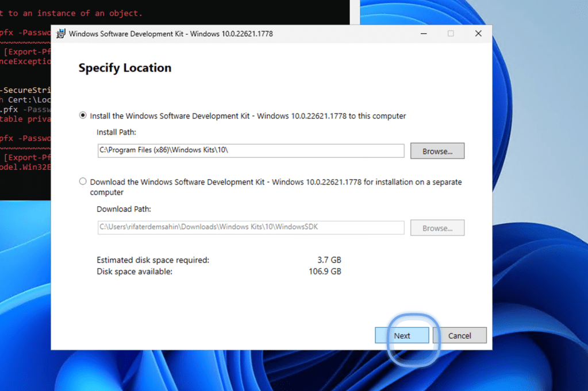Click the Disk space available label
Image resolution: width=588 pixels, height=391 pixels.
(x=134, y=272)
